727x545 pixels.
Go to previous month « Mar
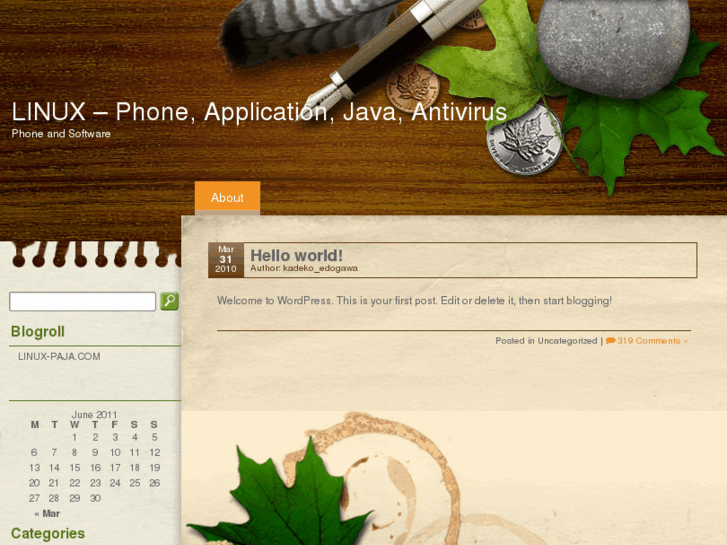[x=47, y=513]
